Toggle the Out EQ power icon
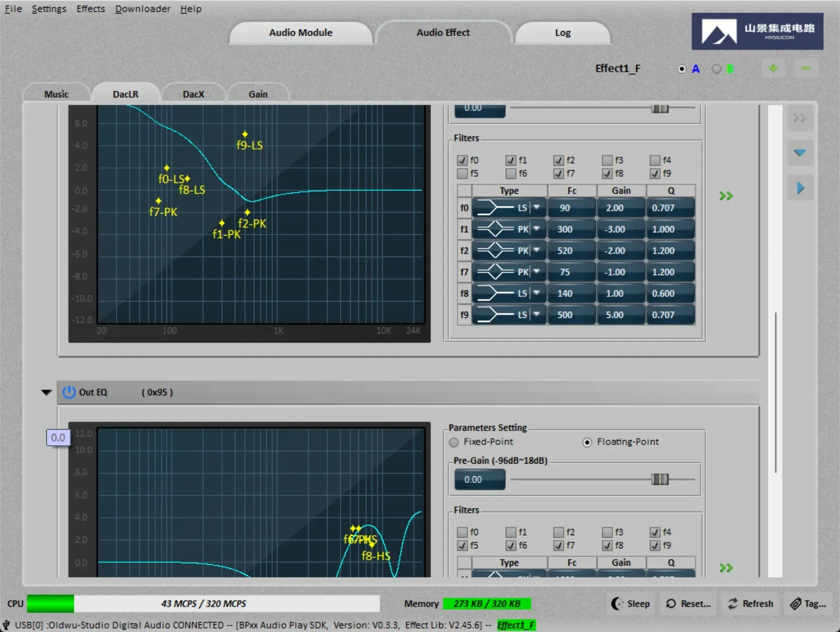The width and height of the screenshot is (840, 632). pos(69,392)
